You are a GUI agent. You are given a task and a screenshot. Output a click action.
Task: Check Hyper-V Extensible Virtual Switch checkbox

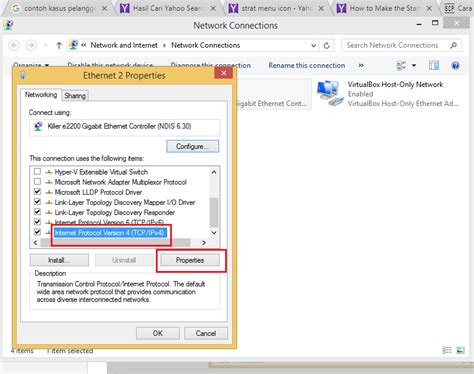point(37,172)
